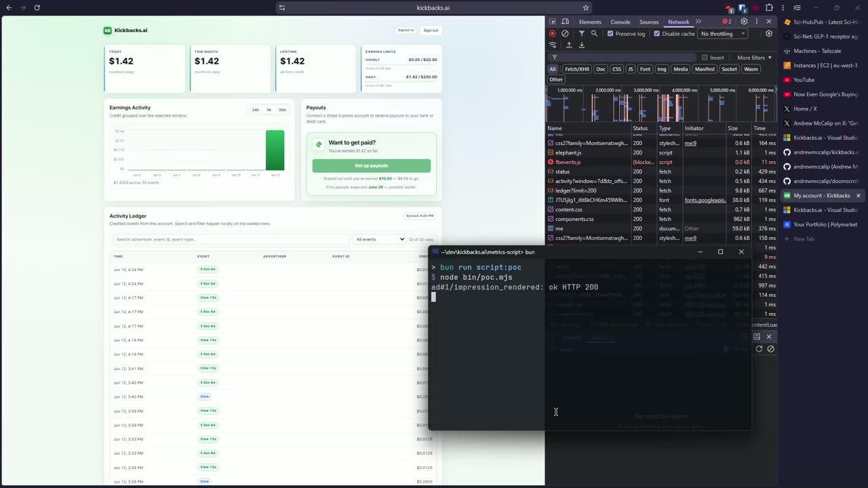Open the fonts.googleapis initiator link
The width and height of the screenshot is (868, 488).
pos(705,200)
